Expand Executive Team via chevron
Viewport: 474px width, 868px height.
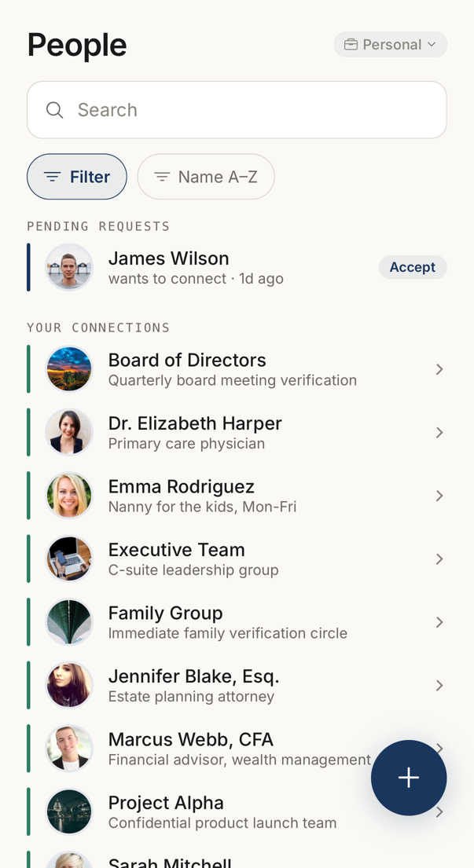pos(439,559)
